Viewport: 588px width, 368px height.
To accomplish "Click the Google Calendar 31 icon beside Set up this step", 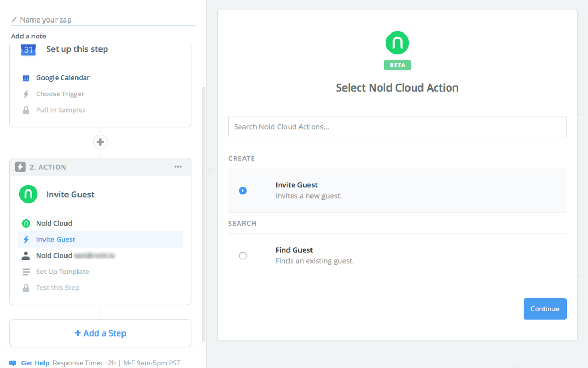I will [28, 49].
